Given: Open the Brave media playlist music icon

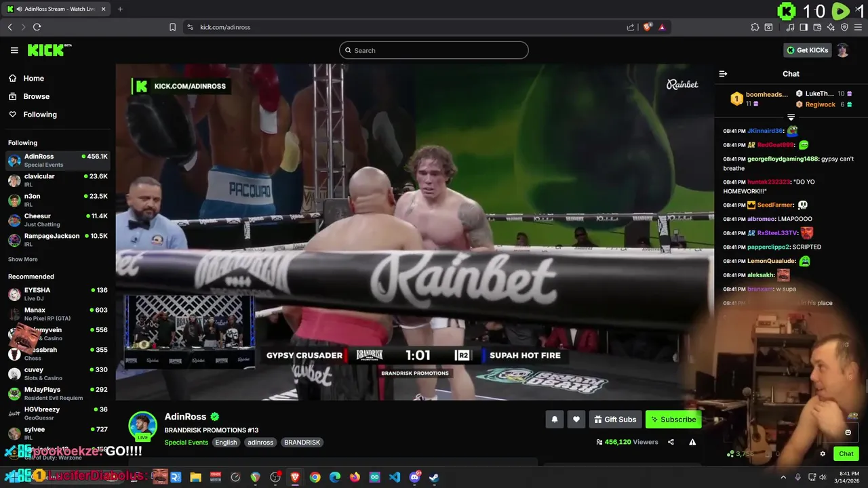Looking at the screenshot, I should click(x=791, y=27).
